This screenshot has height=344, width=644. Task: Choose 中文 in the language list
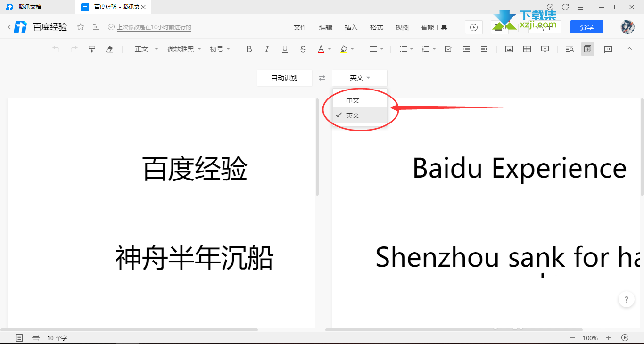pyautogui.click(x=360, y=100)
